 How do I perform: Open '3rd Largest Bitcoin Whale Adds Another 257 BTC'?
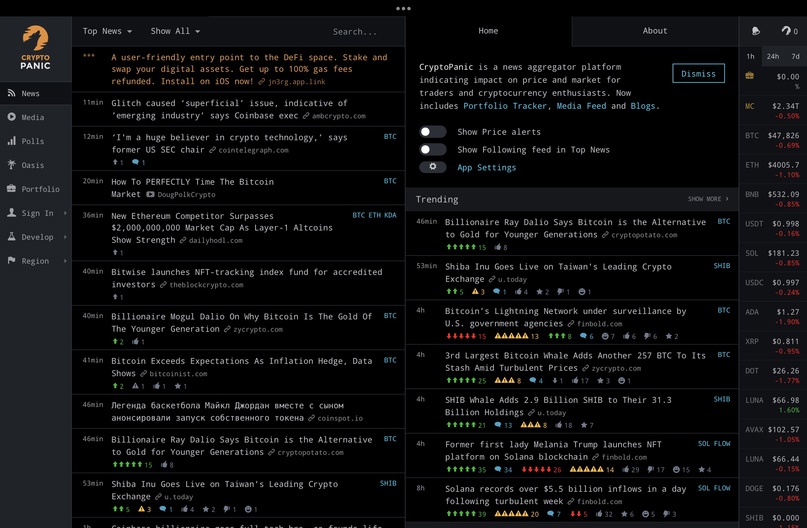tap(575, 361)
